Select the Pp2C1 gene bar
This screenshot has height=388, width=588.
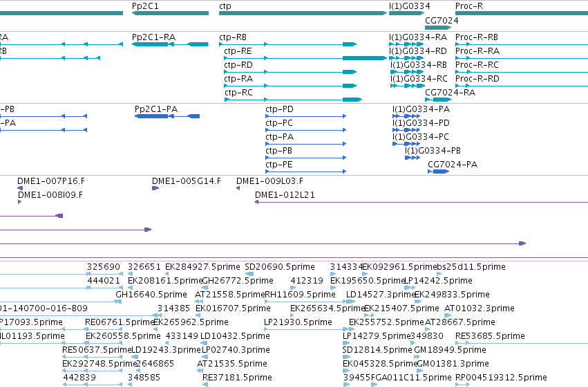click(170, 13)
